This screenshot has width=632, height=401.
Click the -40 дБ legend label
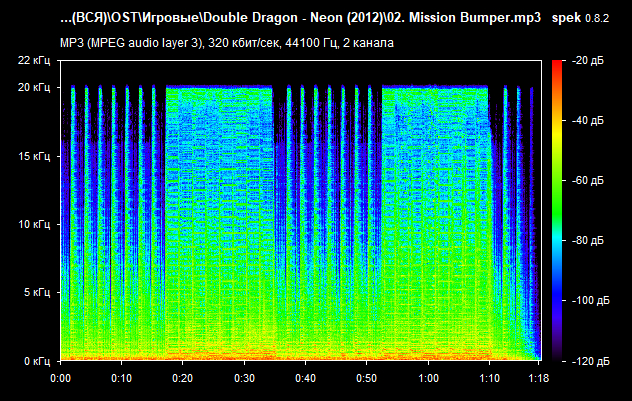pyautogui.click(x=588, y=121)
